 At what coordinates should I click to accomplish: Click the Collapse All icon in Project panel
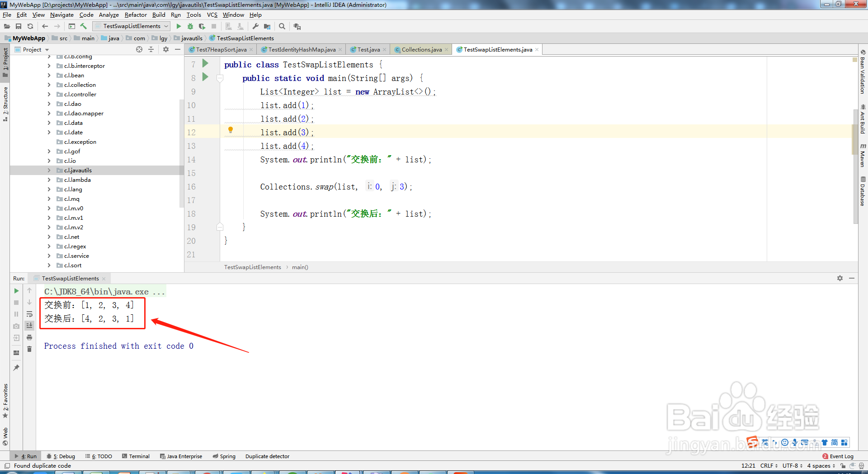click(151, 49)
